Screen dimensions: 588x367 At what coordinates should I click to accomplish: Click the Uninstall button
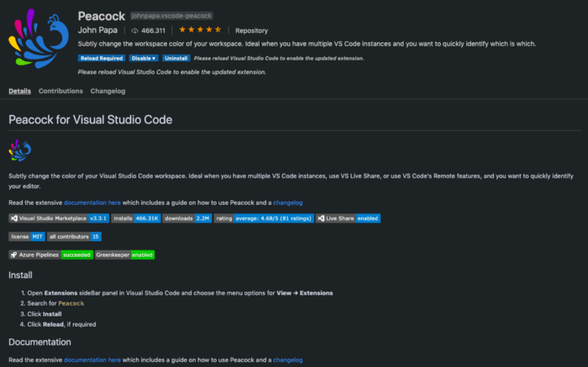(176, 58)
